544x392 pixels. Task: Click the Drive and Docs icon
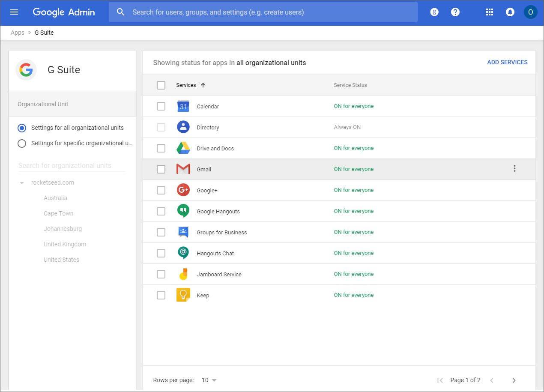tap(183, 148)
